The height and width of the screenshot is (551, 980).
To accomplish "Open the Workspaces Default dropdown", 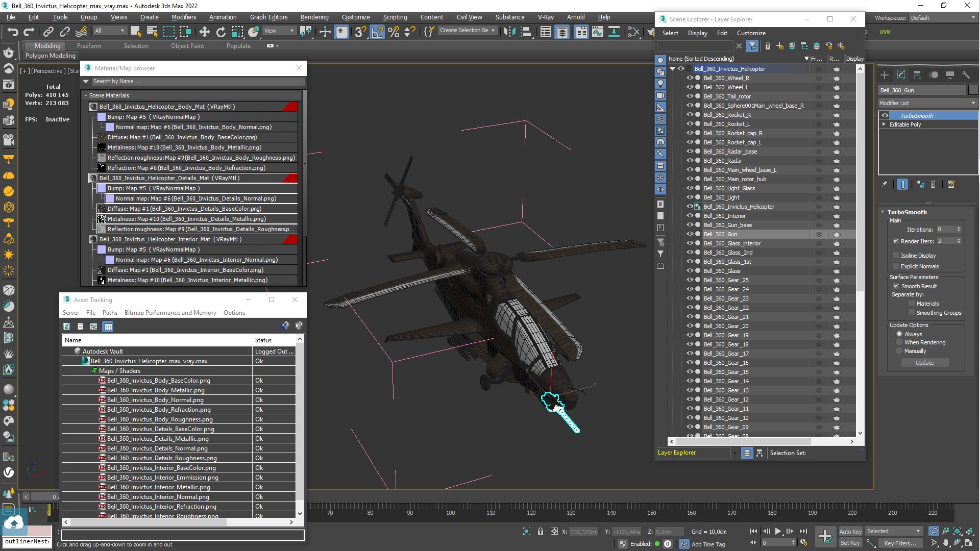I will (942, 18).
